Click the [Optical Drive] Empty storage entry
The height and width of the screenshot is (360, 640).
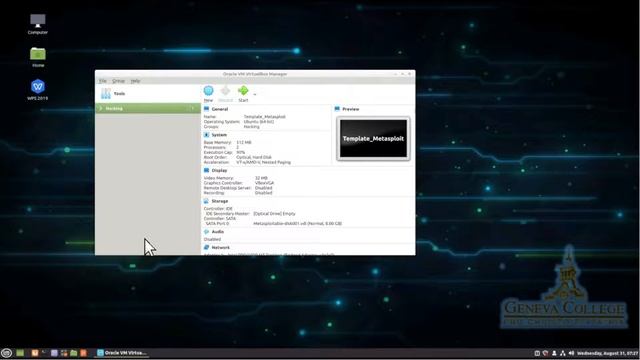(x=274, y=213)
